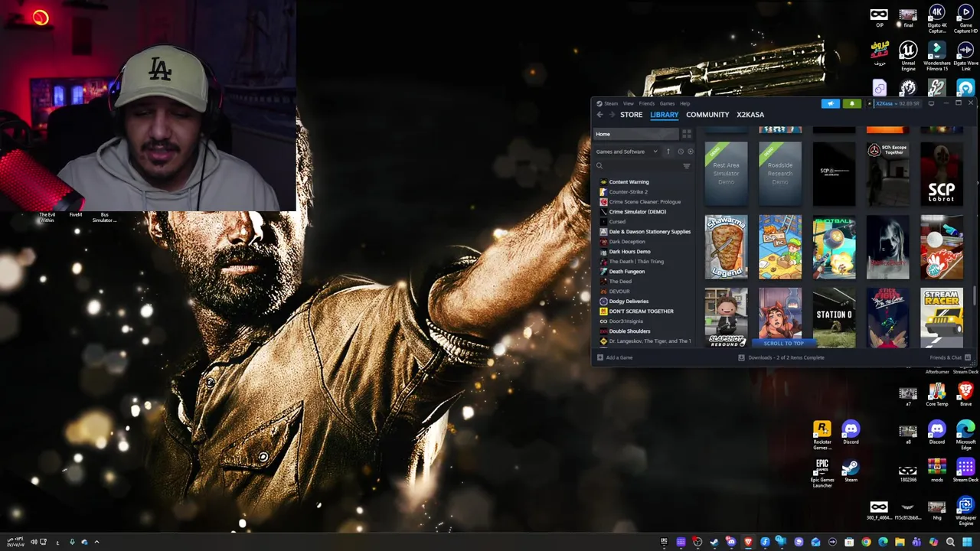The image size is (980, 551).
Task: Open Slapshot Rebound game cover
Action: [727, 318]
